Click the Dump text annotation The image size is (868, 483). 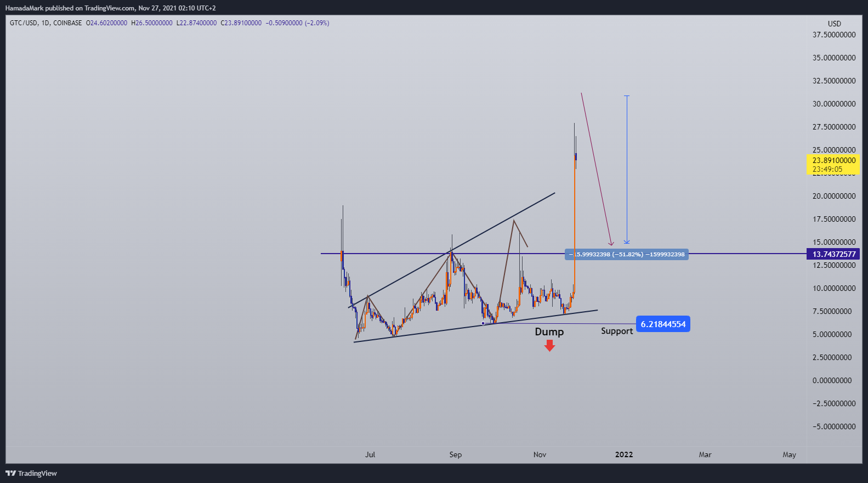pos(549,332)
